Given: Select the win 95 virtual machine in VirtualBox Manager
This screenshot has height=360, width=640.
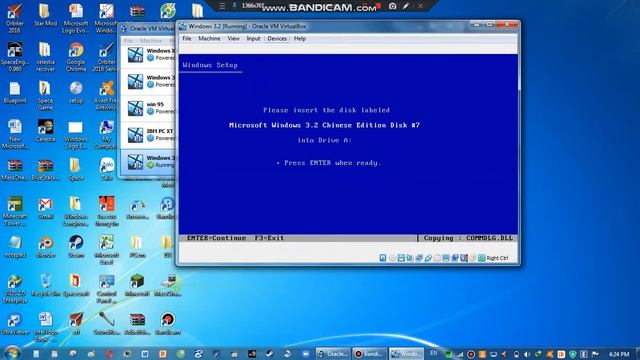Looking at the screenshot, I should click(149, 108).
